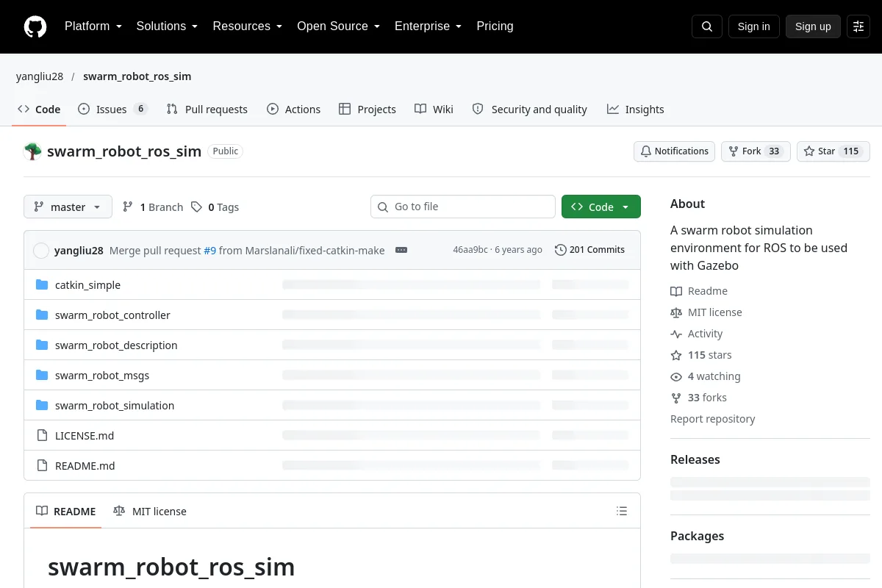This screenshot has height=588, width=882.
Task: Click the star icon in the About stars row
Action: point(676,356)
